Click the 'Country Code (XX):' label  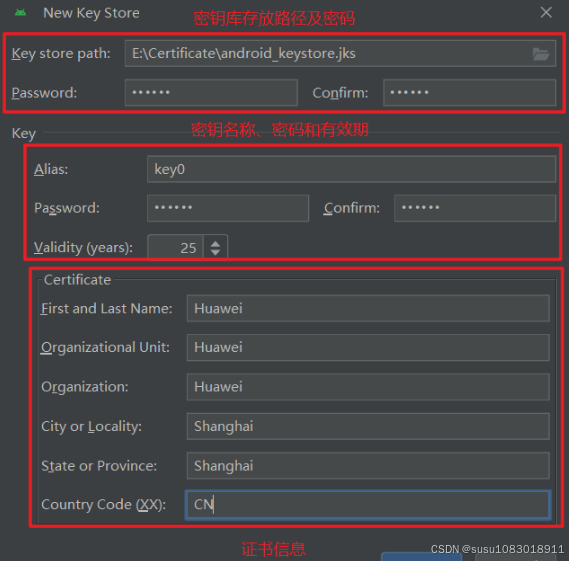pos(103,505)
